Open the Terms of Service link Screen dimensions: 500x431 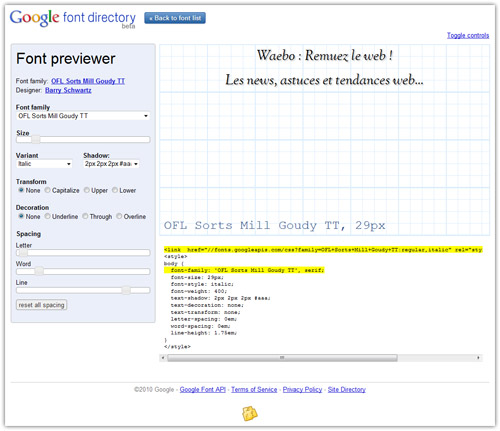[x=254, y=389]
